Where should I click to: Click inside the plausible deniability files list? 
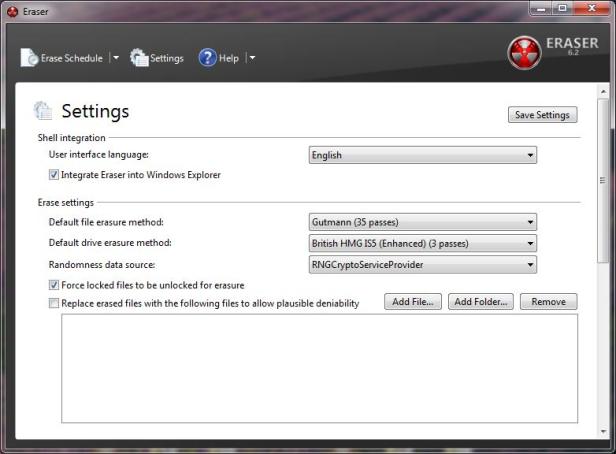pyautogui.click(x=319, y=368)
